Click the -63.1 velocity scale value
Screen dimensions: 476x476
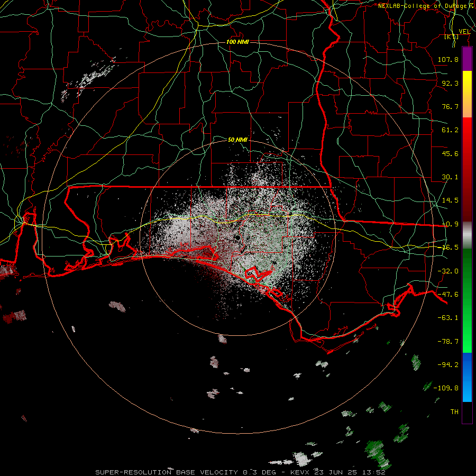(448, 318)
